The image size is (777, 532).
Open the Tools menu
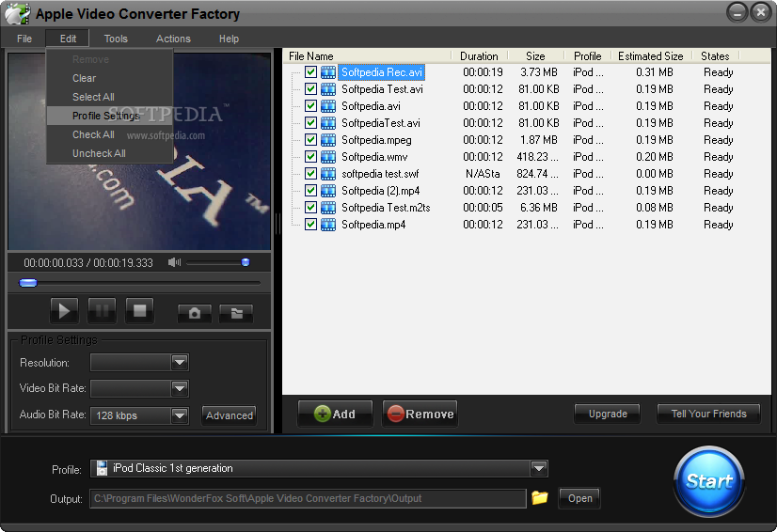tap(116, 39)
